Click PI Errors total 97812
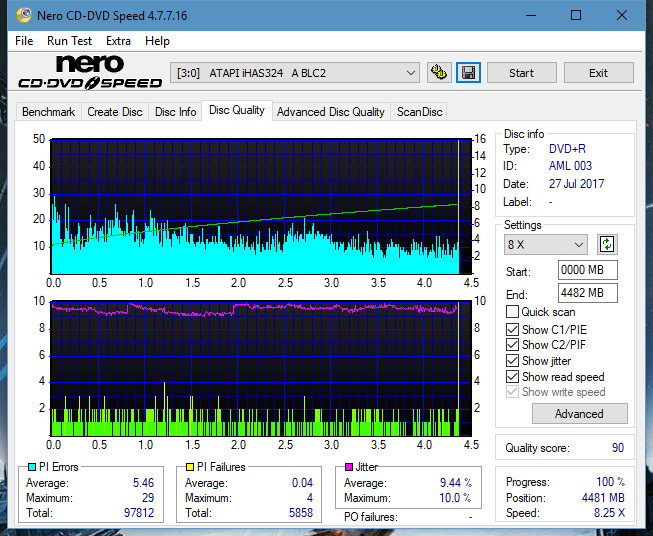Viewport: 653px width, 536px height. tap(139, 513)
